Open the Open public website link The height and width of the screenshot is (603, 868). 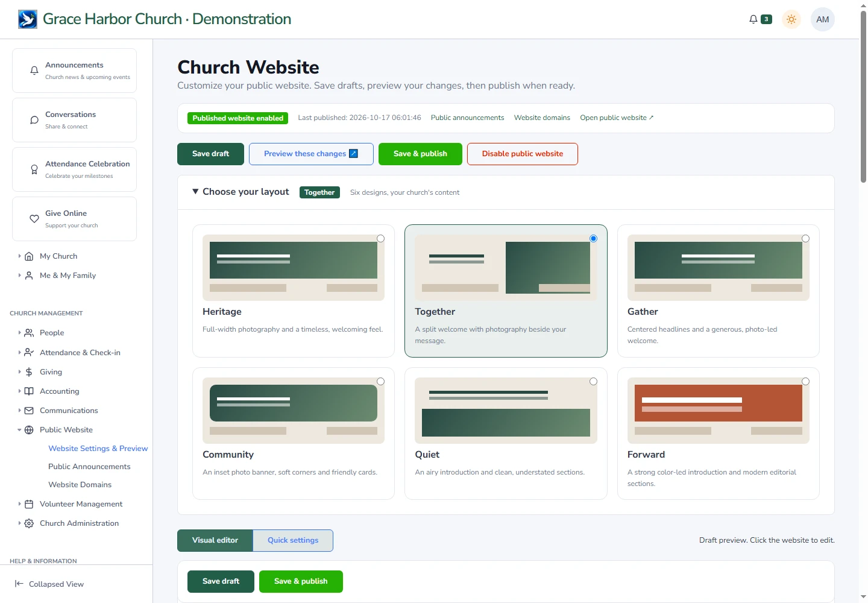tap(617, 118)
